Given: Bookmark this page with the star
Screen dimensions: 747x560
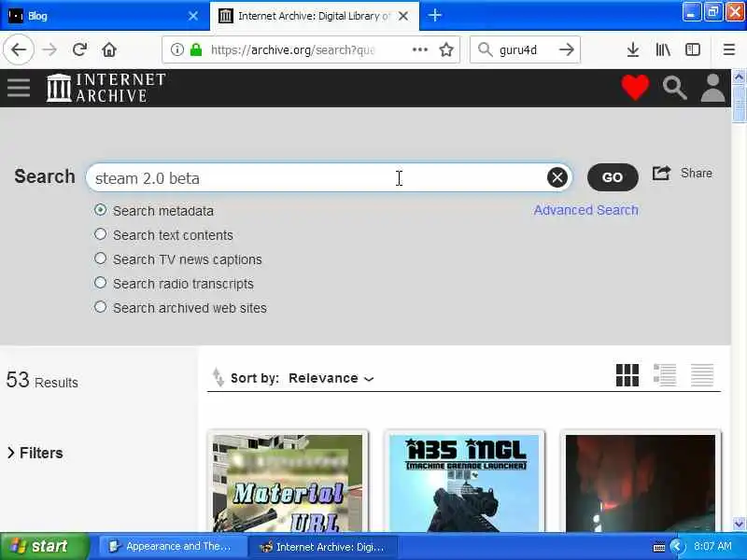Looking at the screenshot, I should point(446,49).
